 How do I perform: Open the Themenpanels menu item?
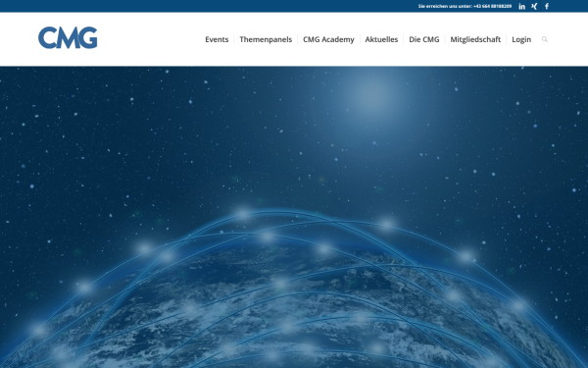coord(266,39)
